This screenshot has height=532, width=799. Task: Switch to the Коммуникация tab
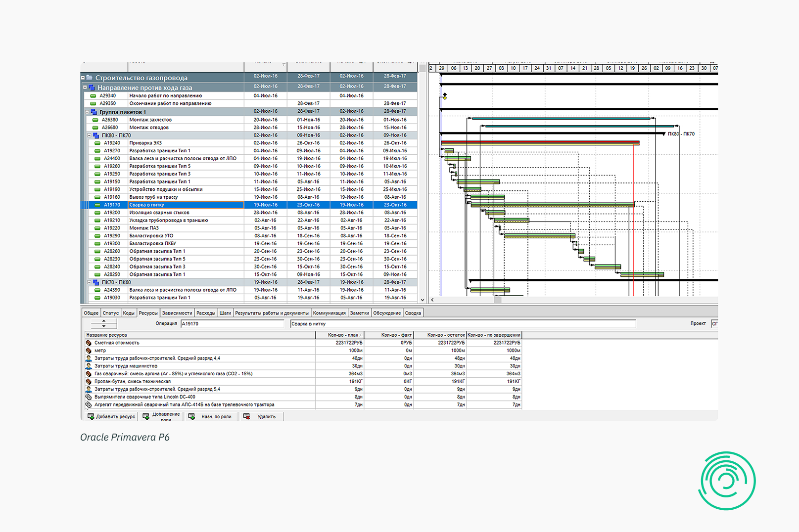point(329,313)
